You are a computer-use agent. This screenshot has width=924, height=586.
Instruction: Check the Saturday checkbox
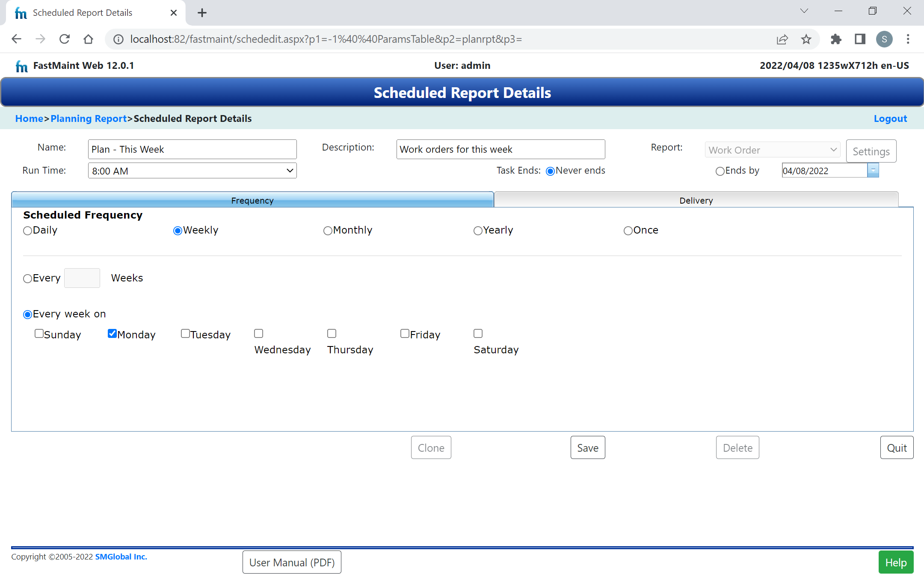point(478,334)
